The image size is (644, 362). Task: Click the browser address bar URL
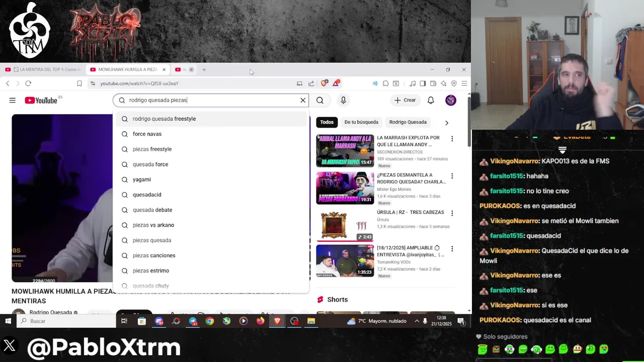click(x=139, y=83)
